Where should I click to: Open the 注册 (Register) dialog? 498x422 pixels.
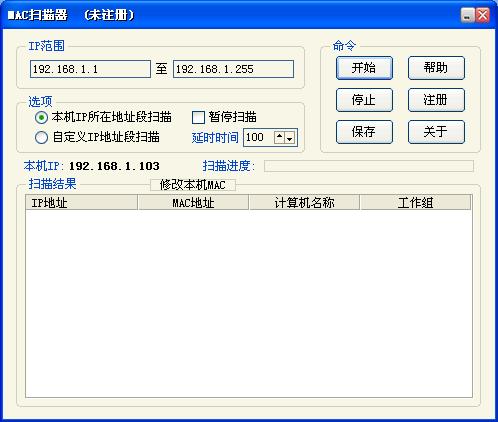click(x=436, y=100)
